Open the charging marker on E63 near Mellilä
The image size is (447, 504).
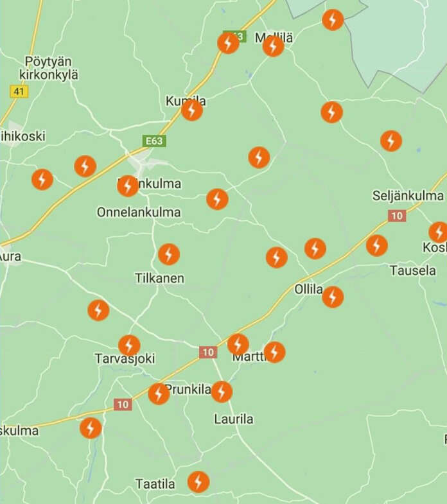coord(229,43)
